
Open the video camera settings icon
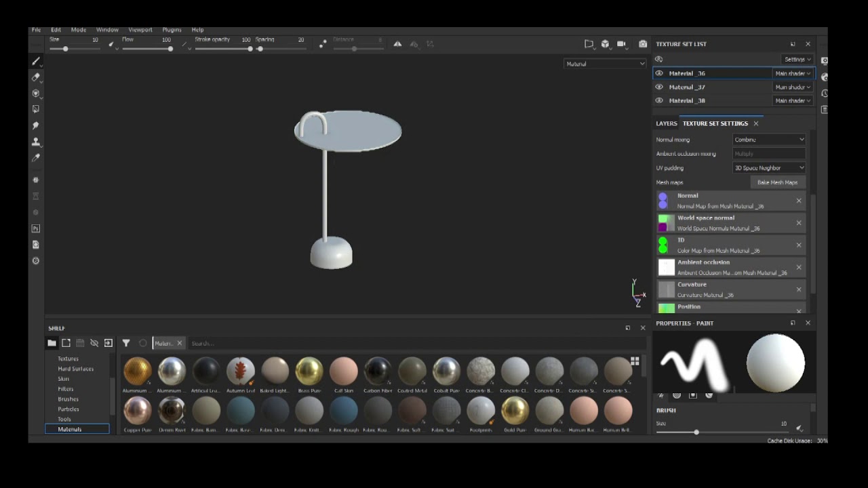(x=621, y=44)
